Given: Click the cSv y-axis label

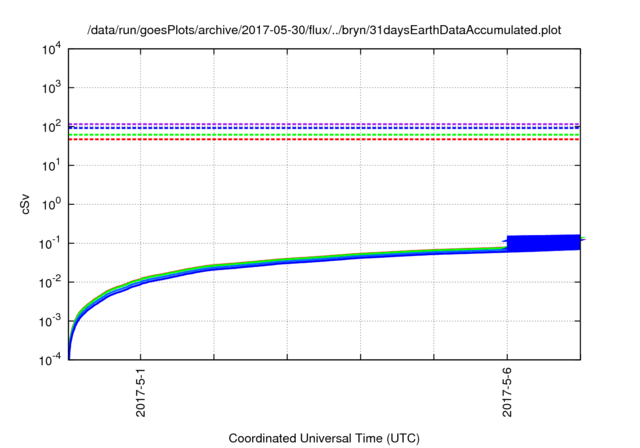Looking at the screenshot, I should 25,204.
